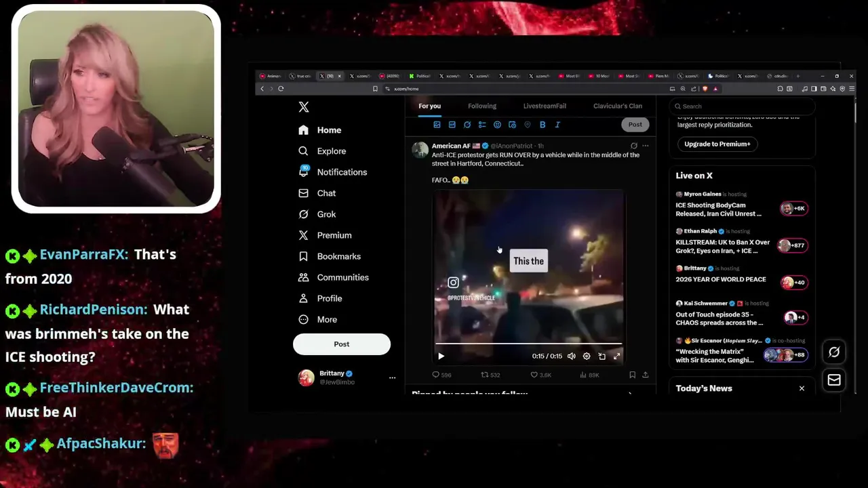
Task: Open American AF profile avatar
Action: (x=420, y=150)
